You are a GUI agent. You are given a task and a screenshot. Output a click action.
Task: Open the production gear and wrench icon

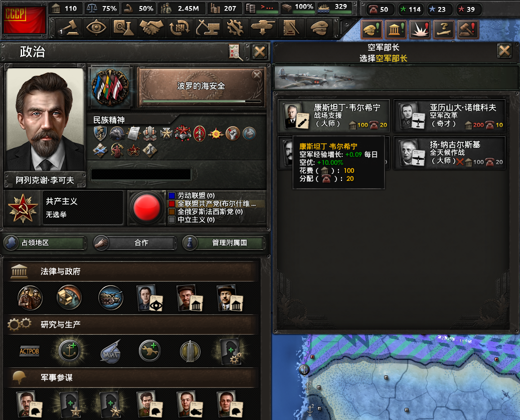pyautogui.click(x=235, y=28)
